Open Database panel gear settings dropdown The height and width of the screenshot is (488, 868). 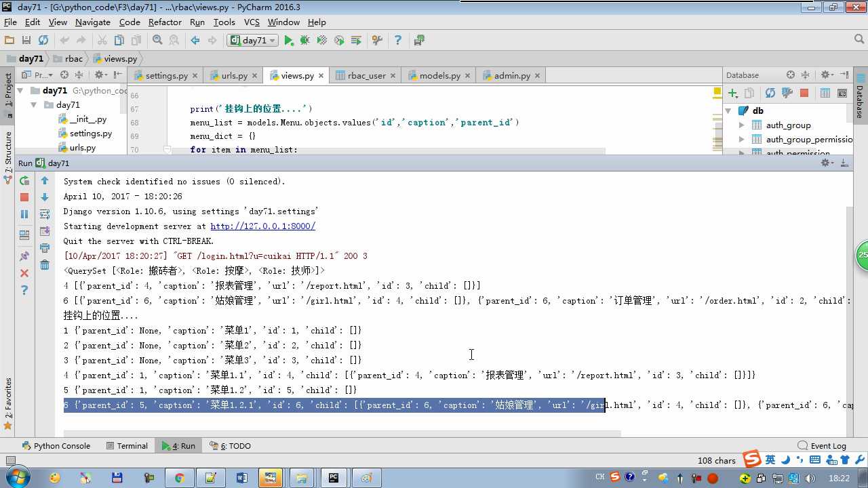coord(828,75)
